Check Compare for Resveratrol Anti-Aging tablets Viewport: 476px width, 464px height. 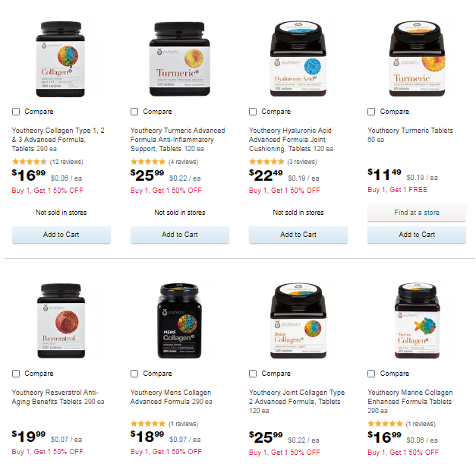click(x=16, y=374)
